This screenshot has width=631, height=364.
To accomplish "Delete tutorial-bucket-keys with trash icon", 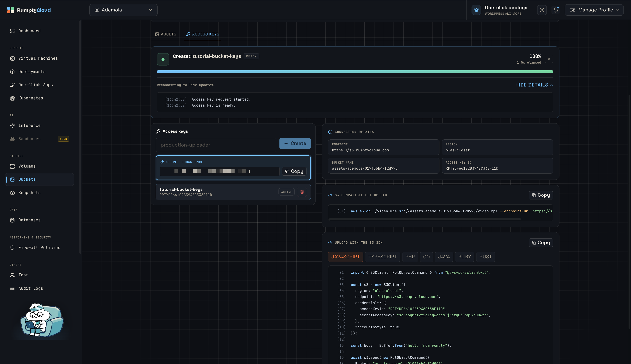I will pyautogui.click(x=302, y=192).
